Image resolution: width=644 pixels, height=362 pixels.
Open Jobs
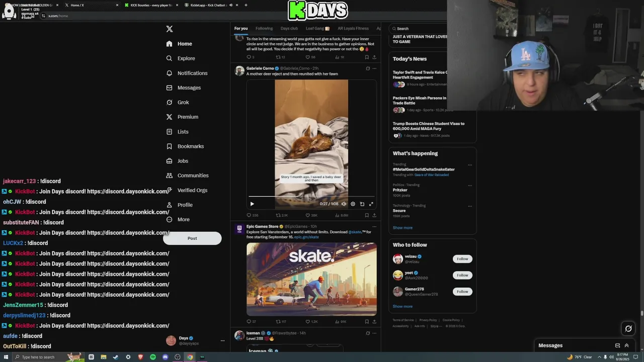[x=177, y=161]
